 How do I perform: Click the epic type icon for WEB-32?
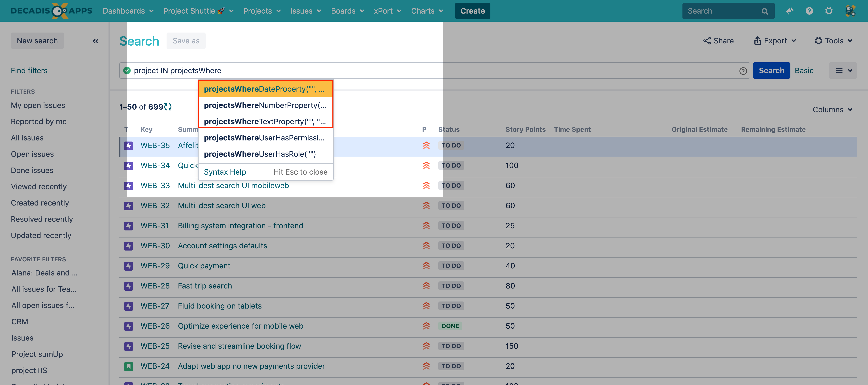[128, 206]
